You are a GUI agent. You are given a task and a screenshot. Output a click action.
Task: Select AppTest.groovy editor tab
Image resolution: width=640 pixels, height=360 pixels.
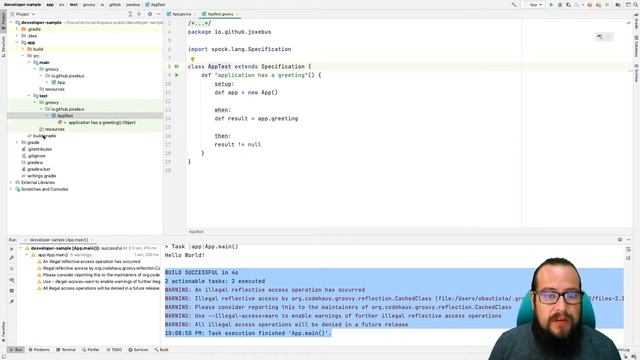pyautogui.click(x=220, y=14)
